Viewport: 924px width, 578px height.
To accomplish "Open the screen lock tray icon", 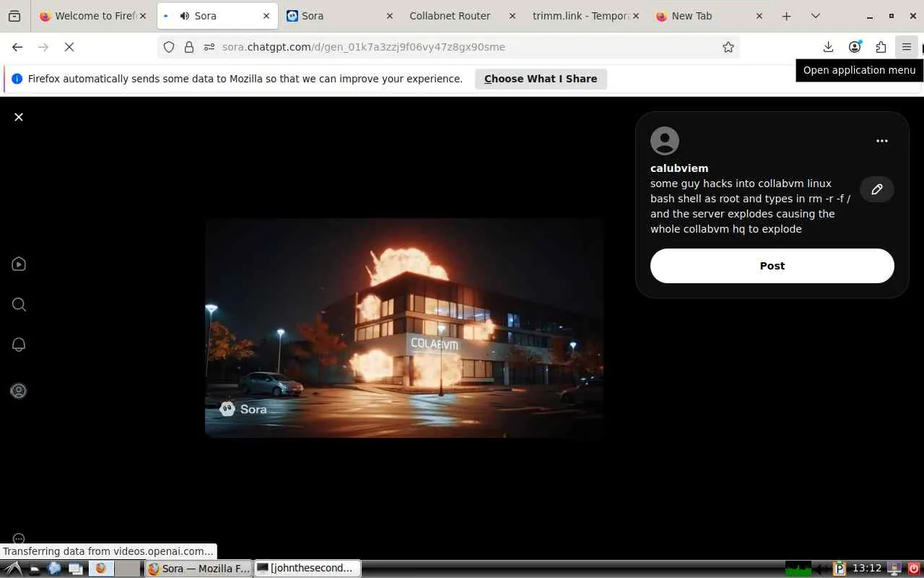I will 894,569.
